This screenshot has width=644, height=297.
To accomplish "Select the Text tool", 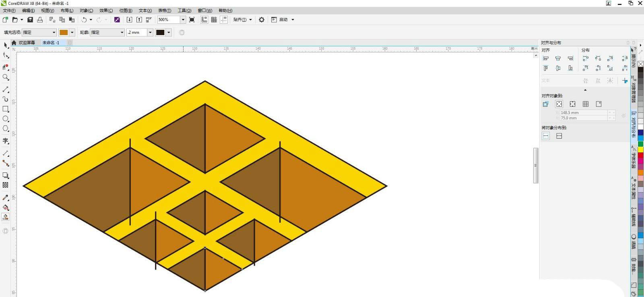I will click(6, 141).
